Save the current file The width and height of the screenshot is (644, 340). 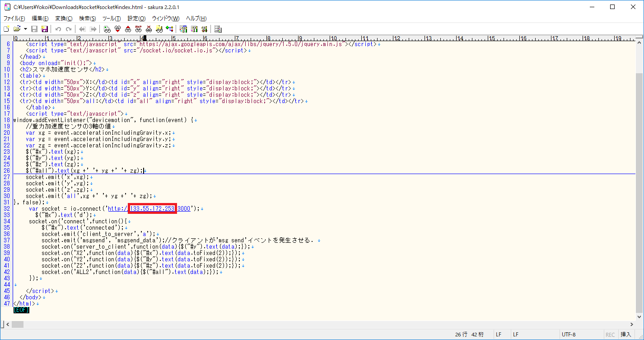click(34, 28)
